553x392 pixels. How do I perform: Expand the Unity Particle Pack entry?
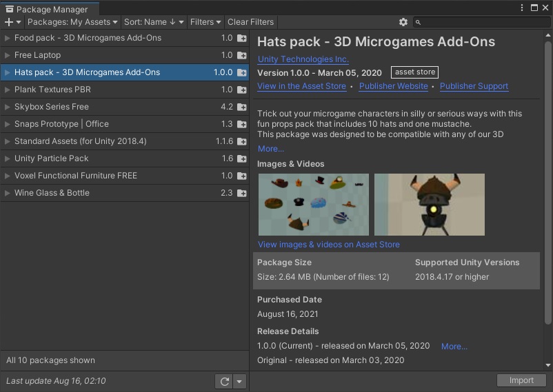(7, 158)
